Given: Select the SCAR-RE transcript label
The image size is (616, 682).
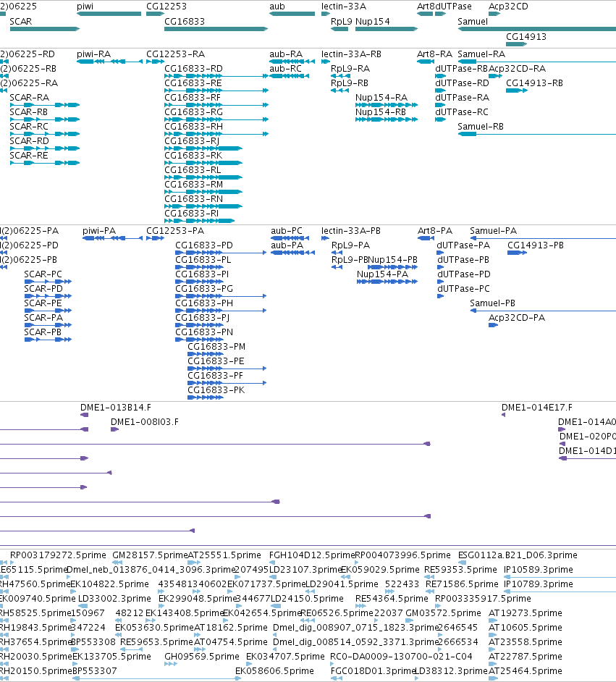Looking at the screenshot, I should tap(29, 155).
